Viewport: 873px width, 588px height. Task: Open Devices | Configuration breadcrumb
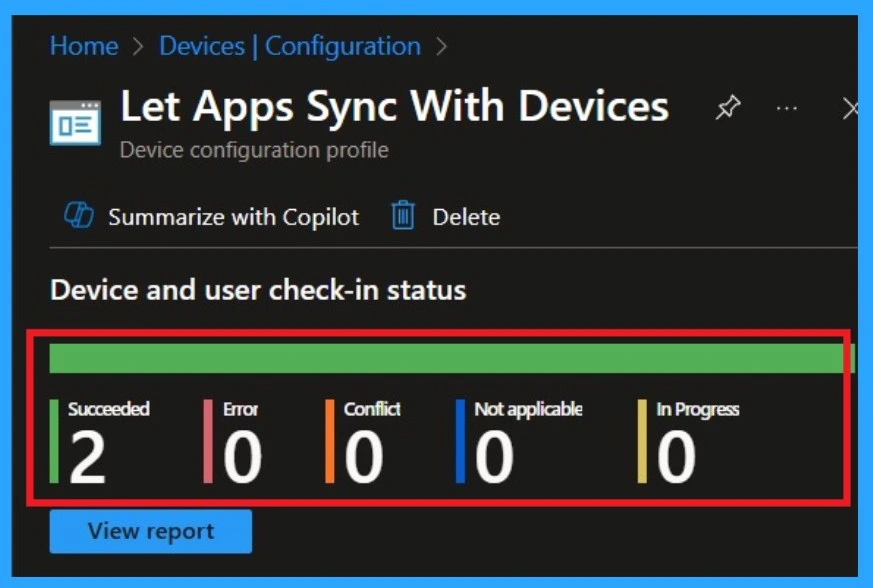point(290,46)
